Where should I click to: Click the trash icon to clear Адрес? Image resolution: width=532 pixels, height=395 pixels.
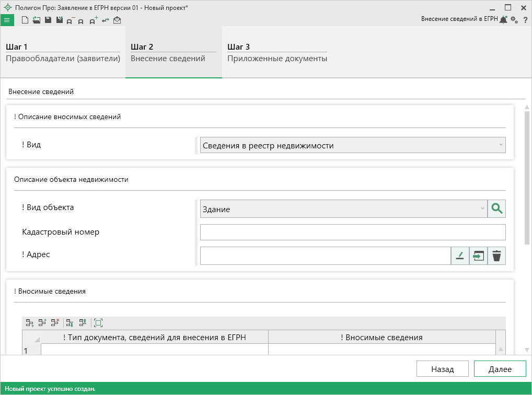coord(496,255)
